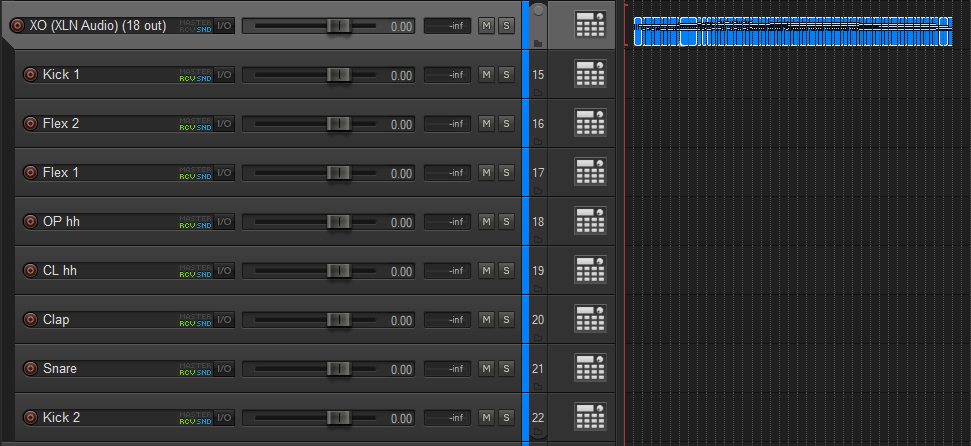Open Flex 1 drum-grid track icon

(x=590, y=172)
